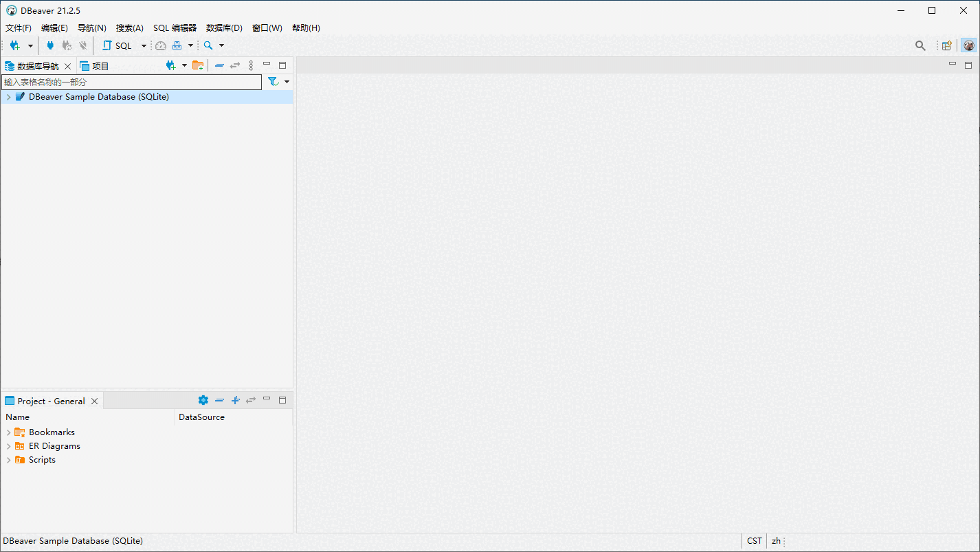This screenshot has height=552, width=980.
Task: Click the main toolbar New Connection plug icon
Action: (14, 45)
